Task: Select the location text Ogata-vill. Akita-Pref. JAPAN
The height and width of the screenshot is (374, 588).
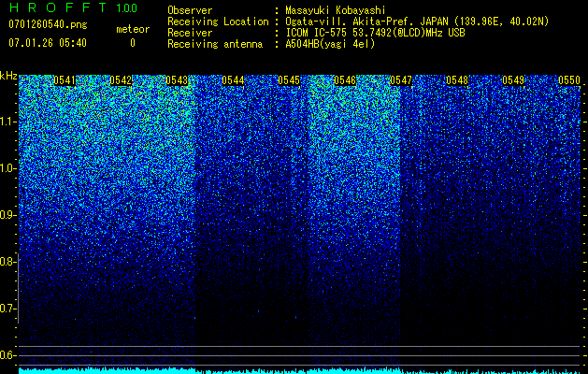Action: click(x=366, y=22)
